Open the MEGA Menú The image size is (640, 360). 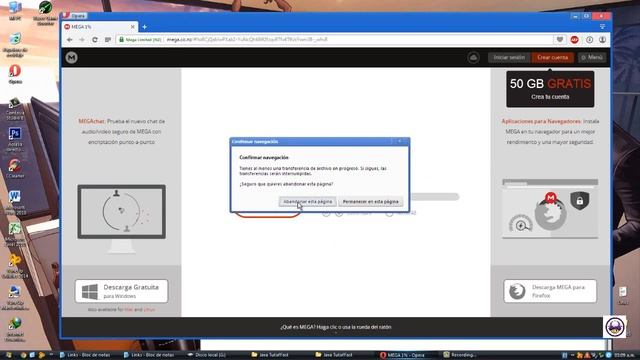click(x=591, y=58)
